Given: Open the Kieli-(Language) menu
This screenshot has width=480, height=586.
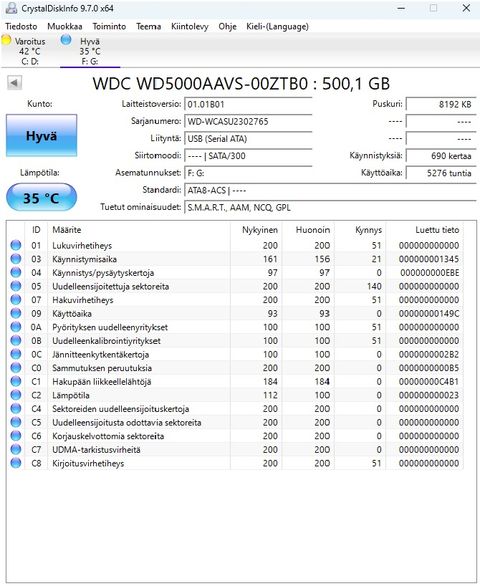Looking at the screenshot, I should 277,27.
